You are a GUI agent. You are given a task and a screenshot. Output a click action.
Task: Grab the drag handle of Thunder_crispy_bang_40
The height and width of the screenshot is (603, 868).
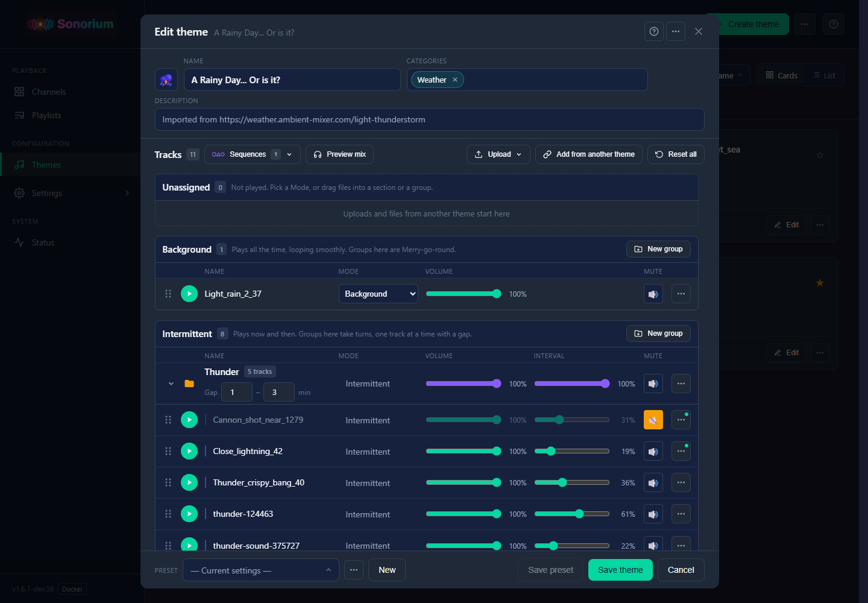tap(168, 482)
